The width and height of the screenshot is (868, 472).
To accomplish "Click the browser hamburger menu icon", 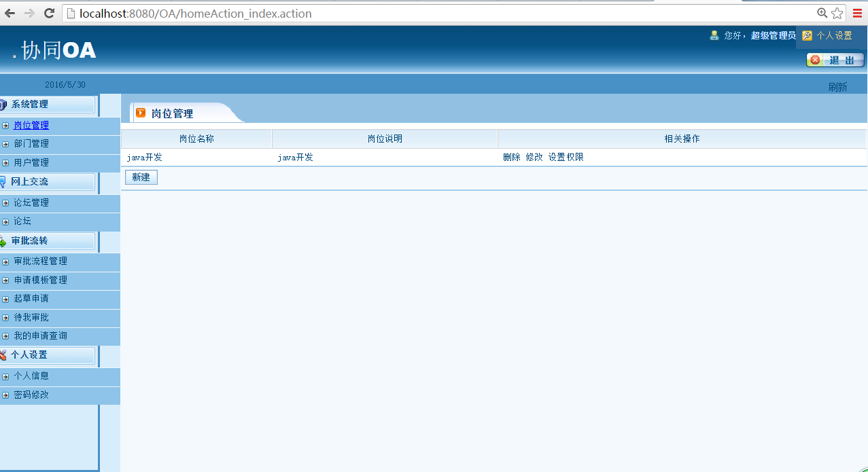I will coord(856,13).
